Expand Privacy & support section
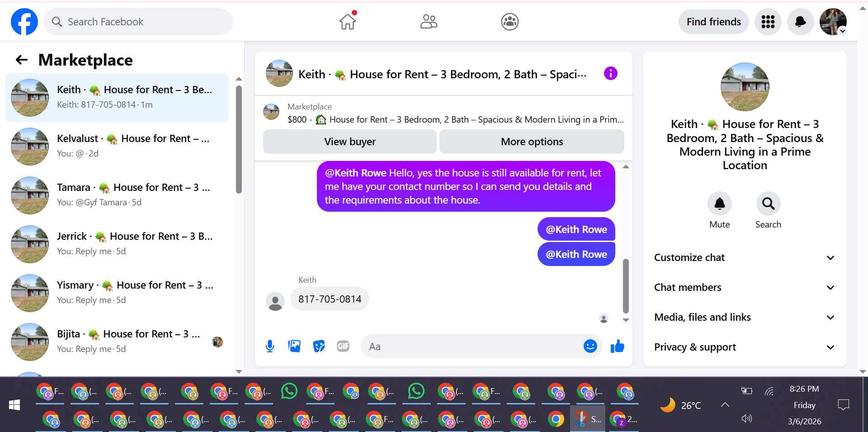This screenshot has width=868, height=432. pyautogui.click(x=745, y=347)
